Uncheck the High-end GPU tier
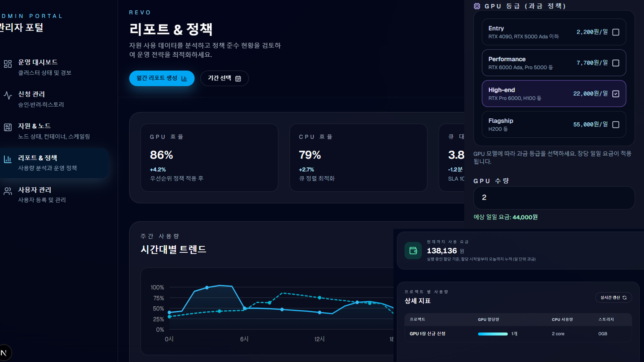Viewport: 644px width, 362px height. tap(615, 94)
